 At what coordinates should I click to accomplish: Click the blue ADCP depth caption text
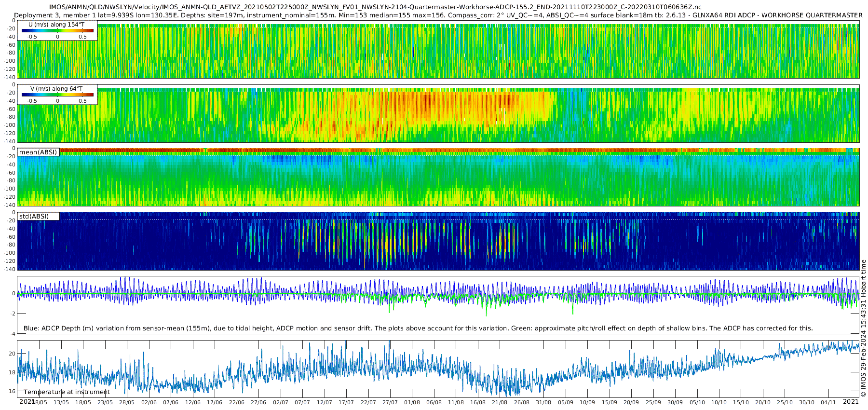pyautogui.click(x=418, y=328)
